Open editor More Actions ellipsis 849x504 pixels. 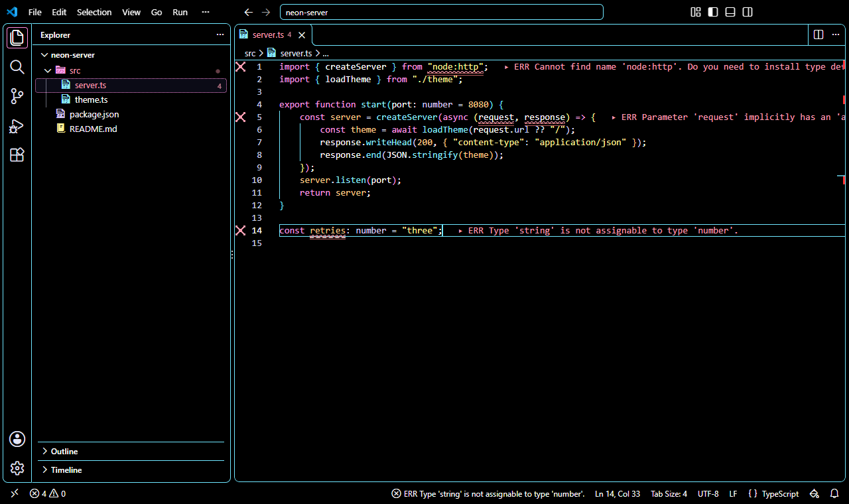point(836,34)
